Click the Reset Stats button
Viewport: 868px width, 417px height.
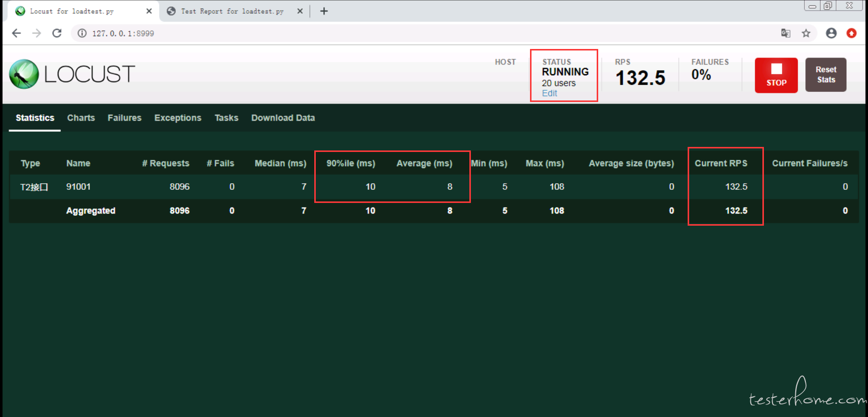pyautogui.click(x=826, y=75)
